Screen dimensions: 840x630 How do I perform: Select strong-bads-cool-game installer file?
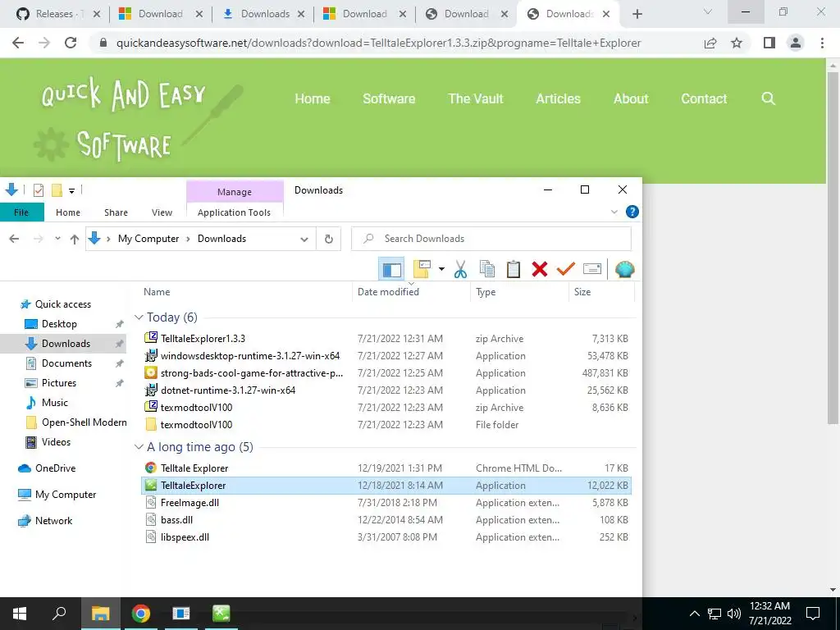point(386,373)
